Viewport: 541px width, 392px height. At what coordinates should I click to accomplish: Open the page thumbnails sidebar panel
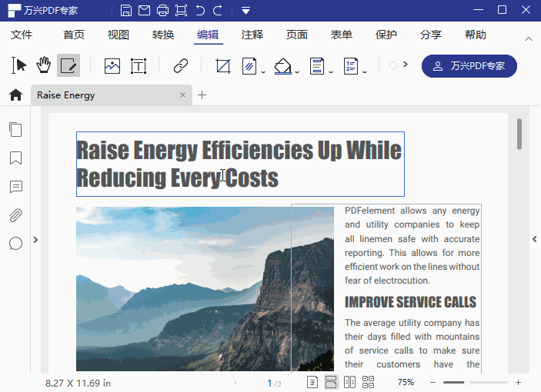15,130
